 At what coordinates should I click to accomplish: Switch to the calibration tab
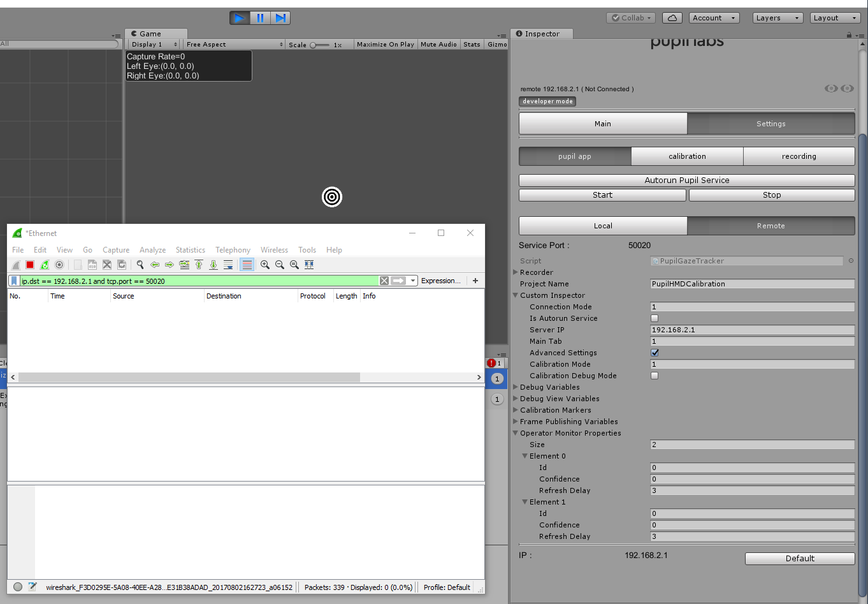(687, 156)
